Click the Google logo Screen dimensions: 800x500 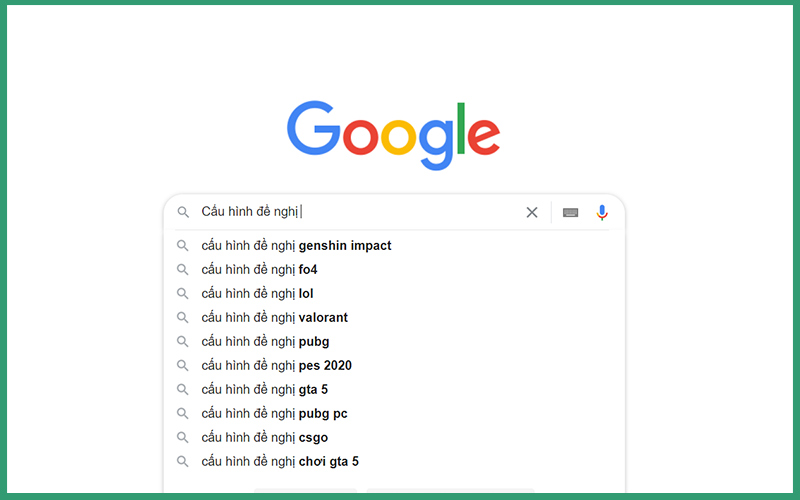tap(393, 134)
